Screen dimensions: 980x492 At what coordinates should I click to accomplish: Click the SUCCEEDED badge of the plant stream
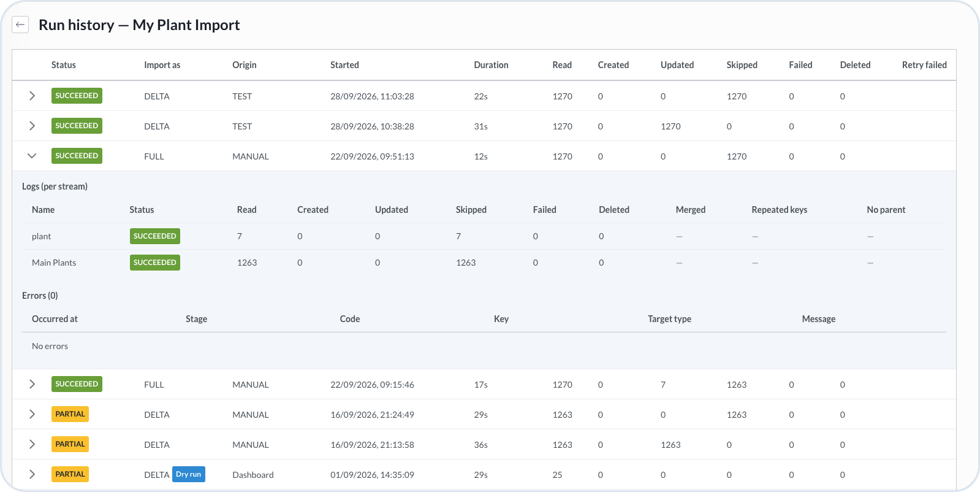(x=155, y=236)
